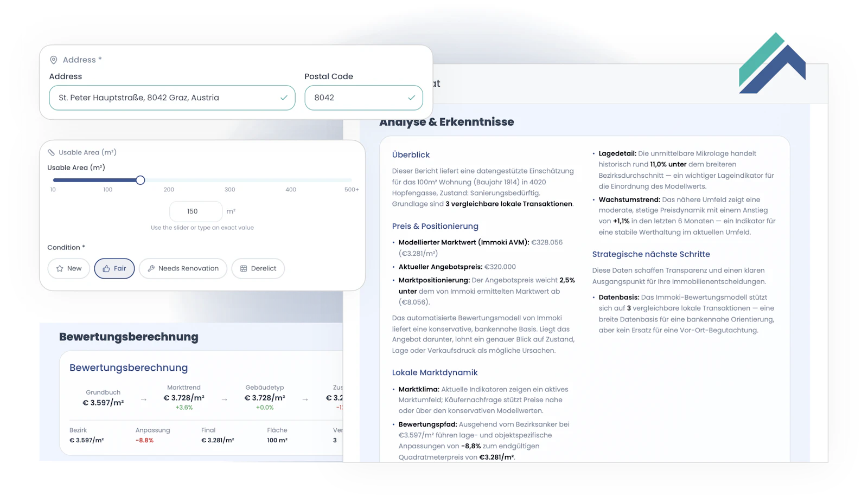Click the Immoki logo at top right
The width and height of the screenshot is (868, 503).
click(x=772, y=63)
